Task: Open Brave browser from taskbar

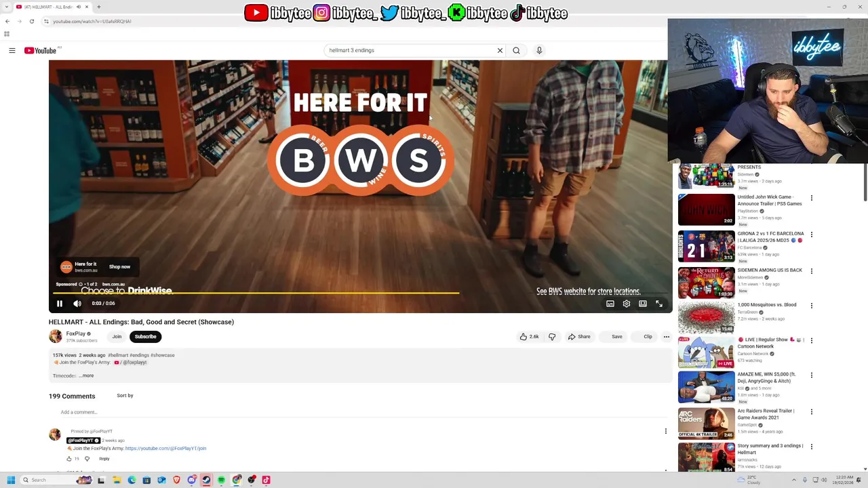Action: (176, 480)
